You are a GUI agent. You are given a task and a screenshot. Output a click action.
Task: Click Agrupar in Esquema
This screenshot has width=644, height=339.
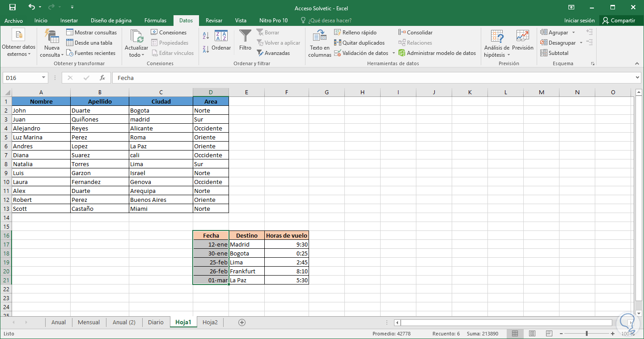click(554, 33)
